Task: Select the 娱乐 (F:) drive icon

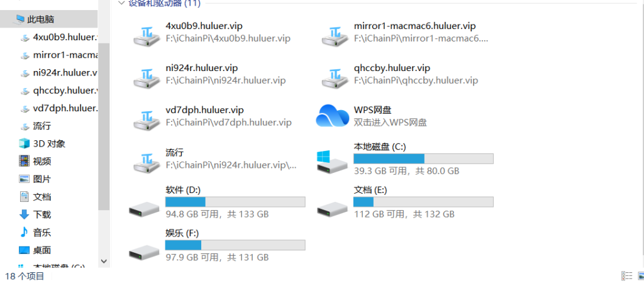Action: [144, 252]
